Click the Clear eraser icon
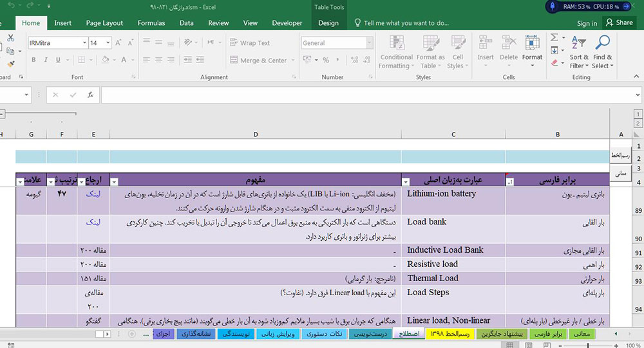 [554, 62]
